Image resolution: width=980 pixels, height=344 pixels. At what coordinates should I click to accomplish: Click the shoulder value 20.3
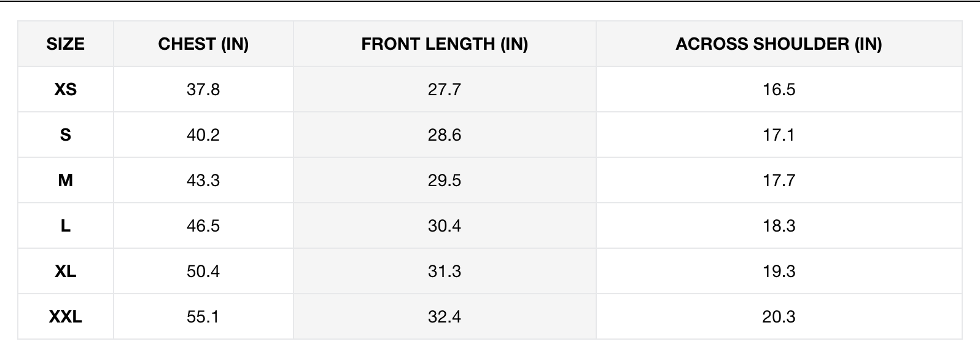pyautogui.click(x=779, y=317)
